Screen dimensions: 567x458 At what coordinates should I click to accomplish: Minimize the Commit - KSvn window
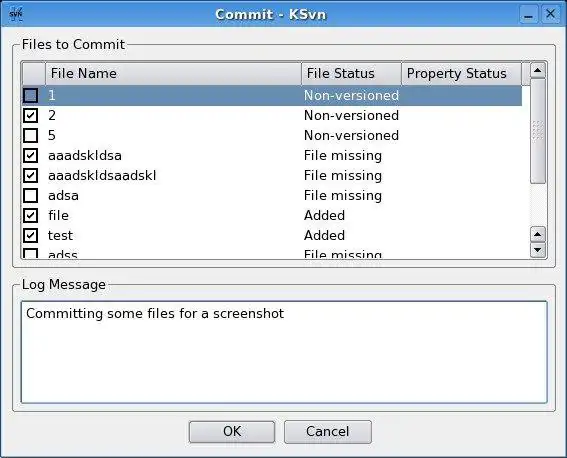point(528,15)
